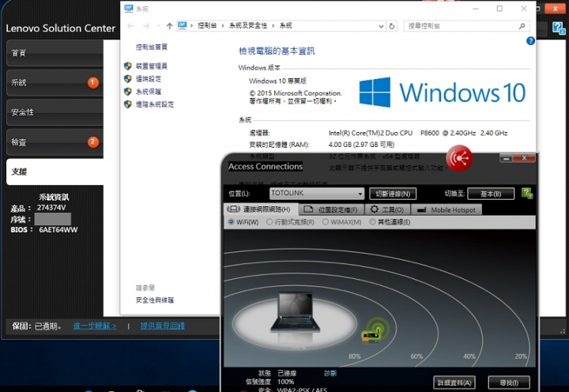Click the orange badge 2 on 檢查
This screenshot has height=392, width=569.
93,142
